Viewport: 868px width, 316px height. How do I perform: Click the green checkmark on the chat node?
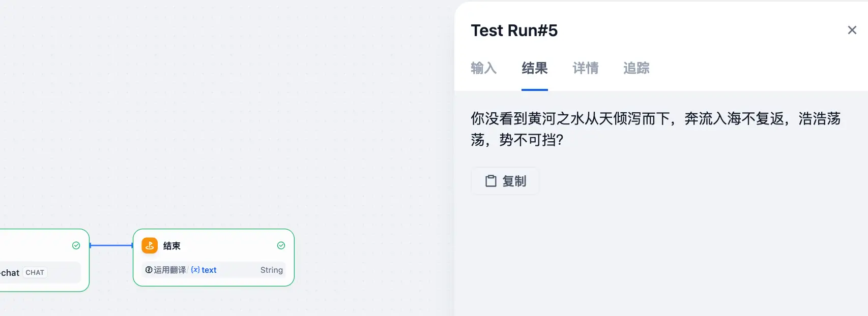(x=76, y=245)
